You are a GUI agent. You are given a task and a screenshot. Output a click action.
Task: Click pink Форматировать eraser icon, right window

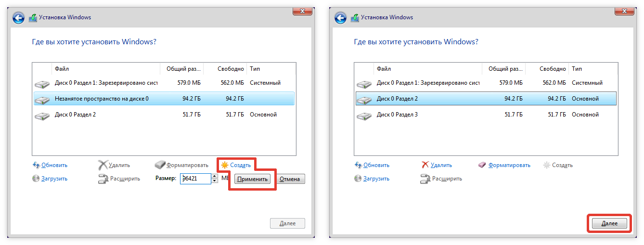[x=482, y=165]
